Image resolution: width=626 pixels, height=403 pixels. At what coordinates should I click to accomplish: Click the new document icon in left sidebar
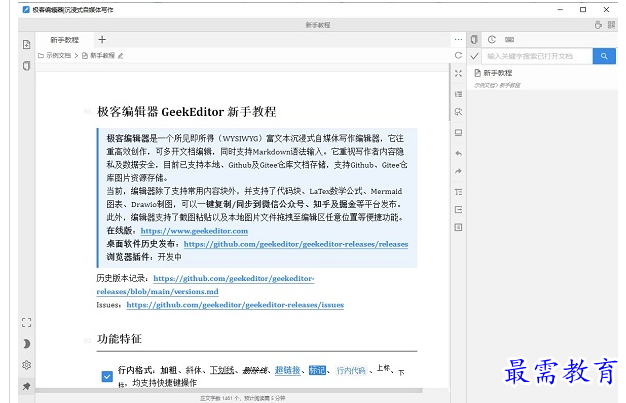click(26, 44)
